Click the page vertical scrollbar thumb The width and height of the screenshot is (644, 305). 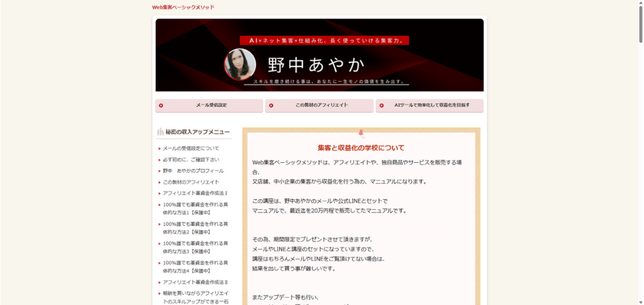click(641, 25)
